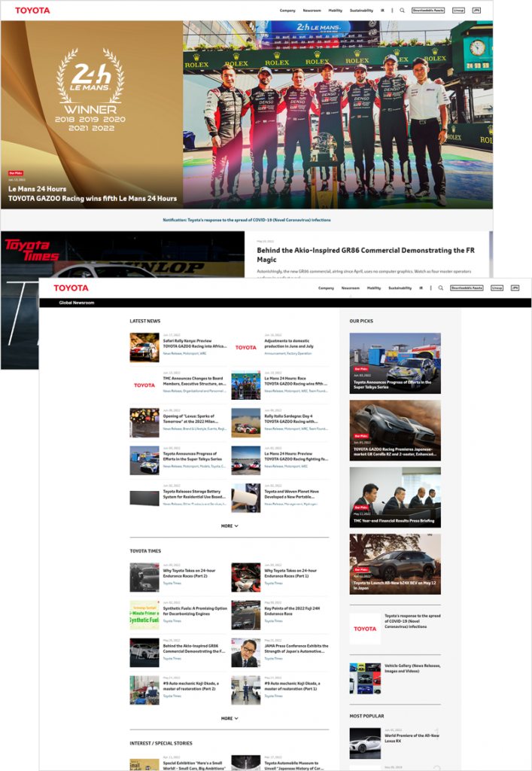Screen dimensions: 532x771
Task: Open #9 Auto mechanic Koji Okada (Part 2)
Action: tap(191, 687)
